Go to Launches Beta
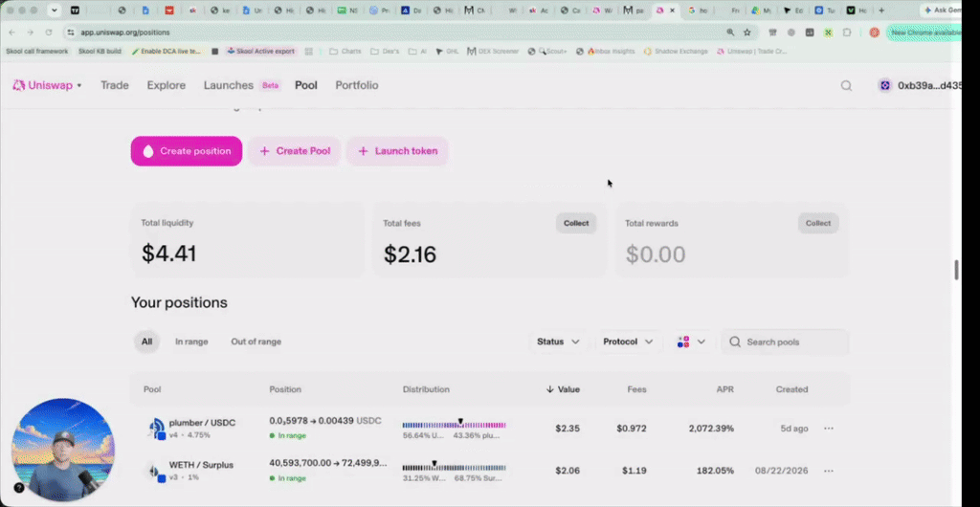980x507 pixels. coord(242,85)
